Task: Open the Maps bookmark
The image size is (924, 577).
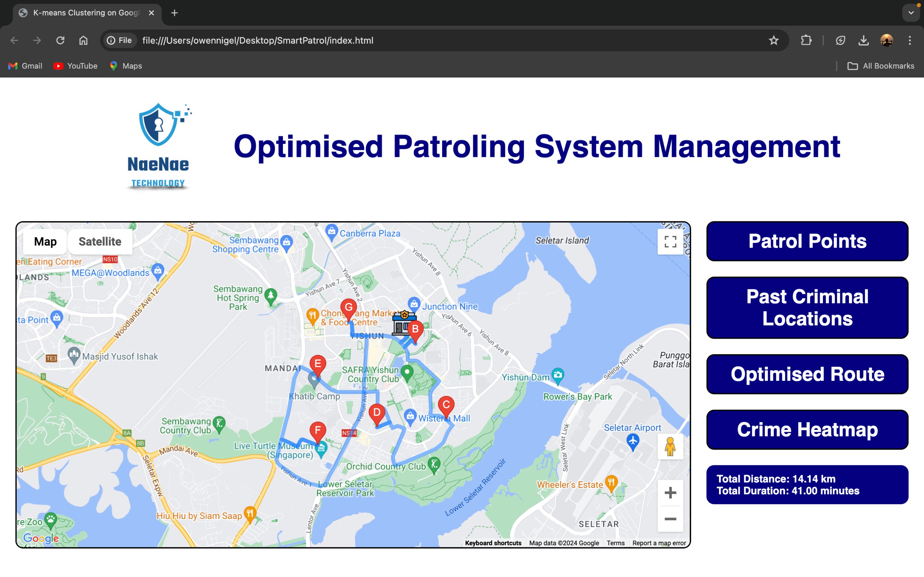Action: tap(126, 66)
